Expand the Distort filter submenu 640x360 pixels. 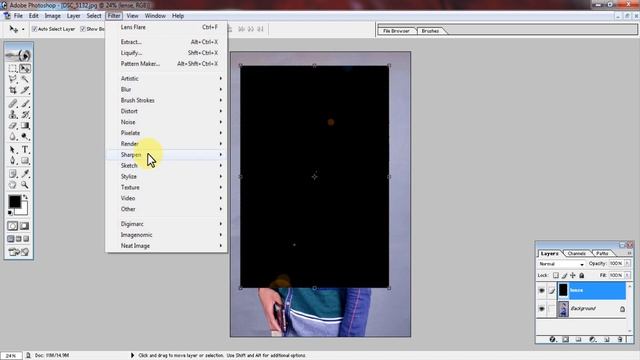(x=167, y=111)
